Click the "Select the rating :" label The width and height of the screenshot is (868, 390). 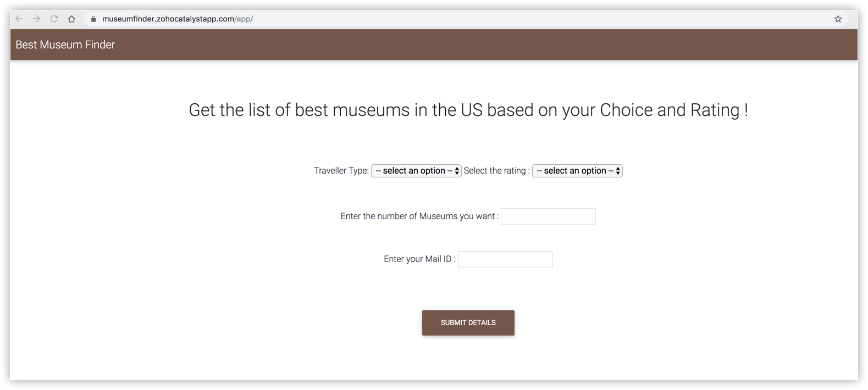click(x=496, y=171)
